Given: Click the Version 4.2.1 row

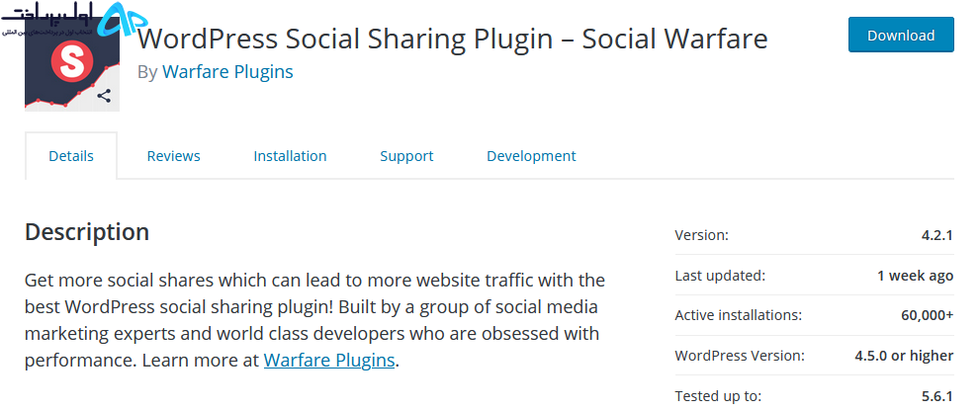Looking at the screenshot, I should [815, 235].
